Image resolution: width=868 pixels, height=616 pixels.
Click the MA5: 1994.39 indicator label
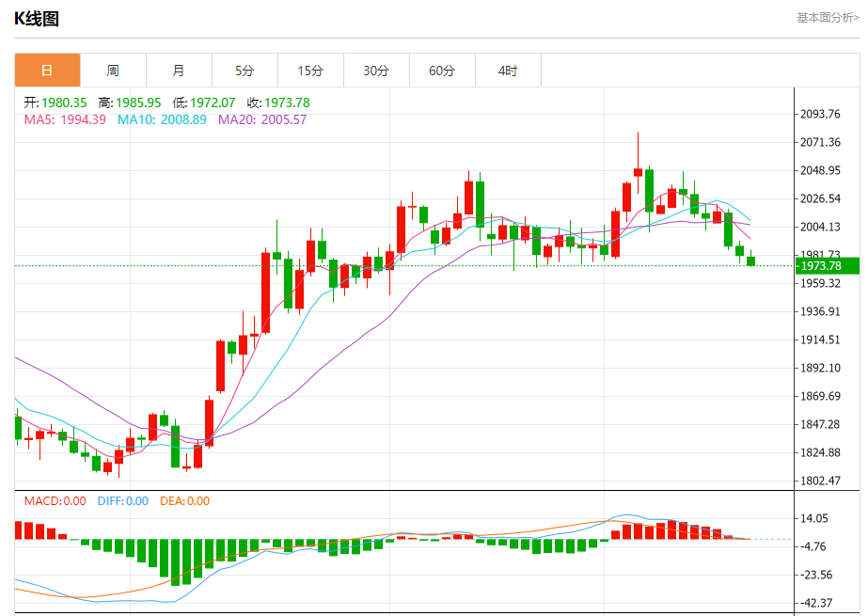pos(65,119)
